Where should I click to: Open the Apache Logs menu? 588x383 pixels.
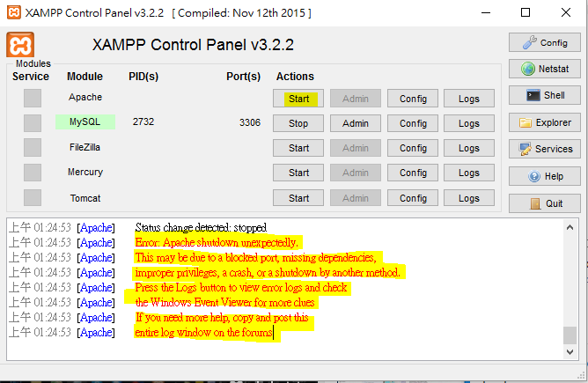pyautogui.click(x=469, y=99)
